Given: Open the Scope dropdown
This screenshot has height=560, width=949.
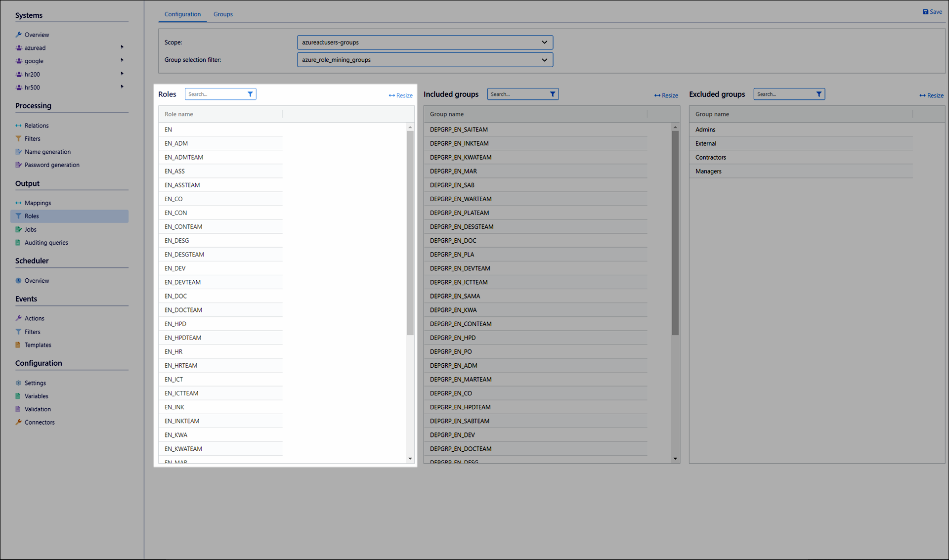Looking at the screenshot, I should coord(425,43).
